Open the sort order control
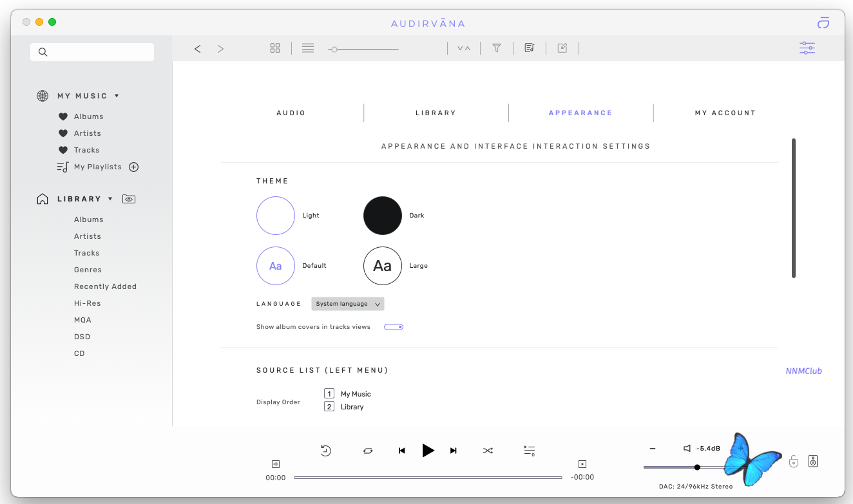This screenshot has height=504, width=853. pyautogui.click(x=464, y=48)
